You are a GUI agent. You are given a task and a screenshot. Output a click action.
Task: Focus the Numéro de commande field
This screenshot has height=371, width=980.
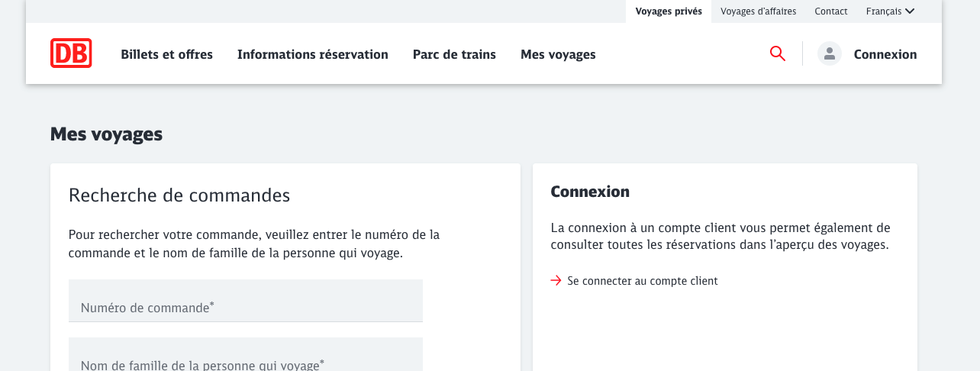245,301
